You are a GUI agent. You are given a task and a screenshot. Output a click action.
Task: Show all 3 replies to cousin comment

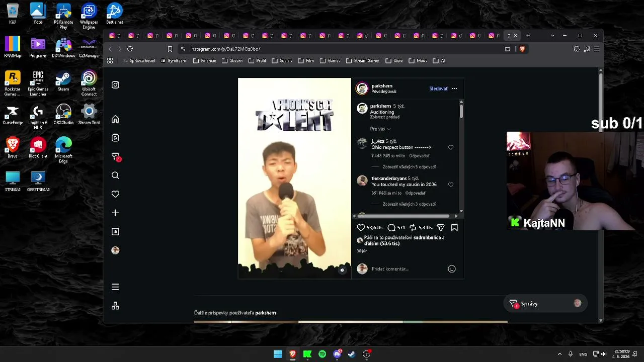coord(409,204)
